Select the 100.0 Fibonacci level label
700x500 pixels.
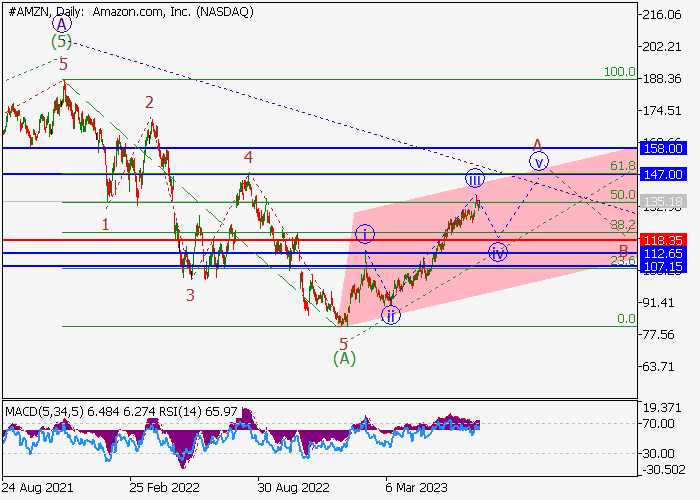(x=620, y=71)
